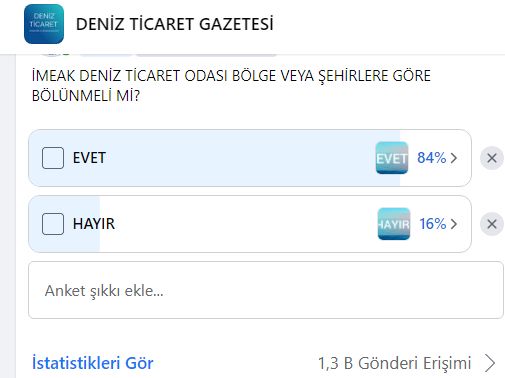Screen dimensions: 505x378
Task: Click the poll question text
Action: (231, 86)
